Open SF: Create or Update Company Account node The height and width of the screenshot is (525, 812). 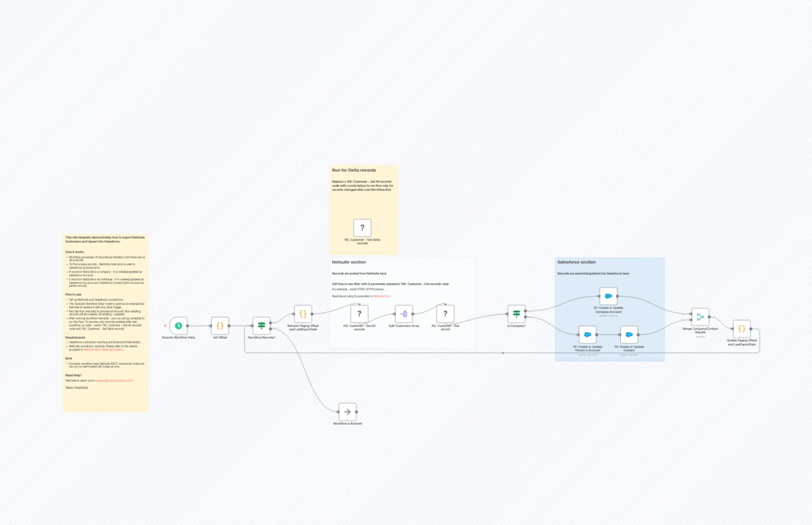click(608, 296)
